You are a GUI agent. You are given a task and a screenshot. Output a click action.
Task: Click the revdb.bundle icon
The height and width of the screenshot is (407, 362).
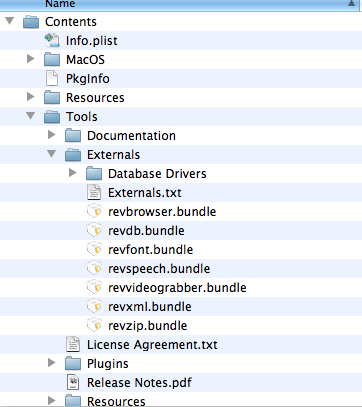point(94,230)
